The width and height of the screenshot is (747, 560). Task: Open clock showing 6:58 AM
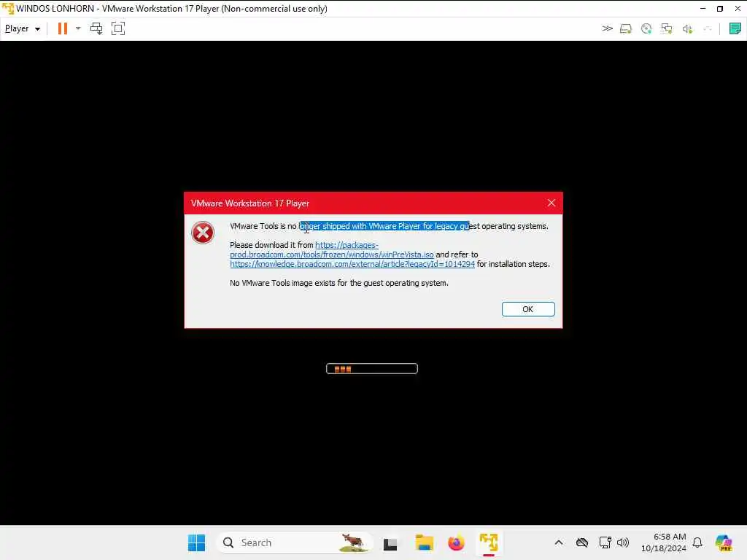pos(664,542)
